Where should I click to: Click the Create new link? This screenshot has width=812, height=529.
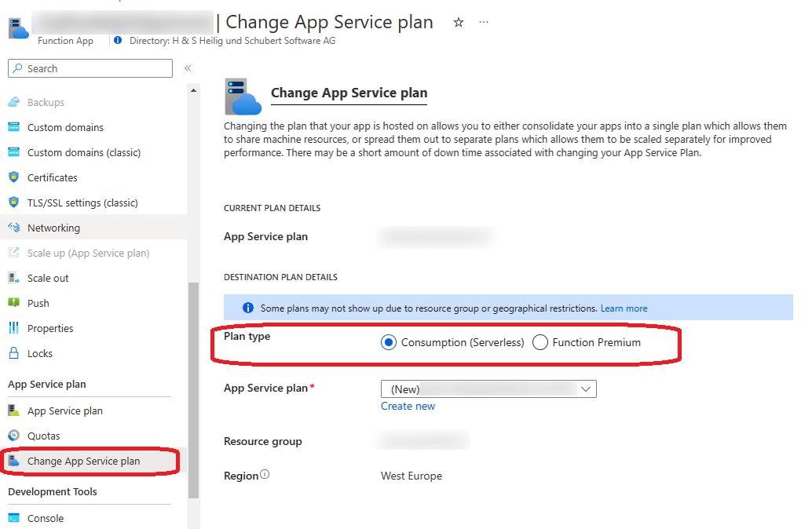pyautogui.click(x=408, y=407)
